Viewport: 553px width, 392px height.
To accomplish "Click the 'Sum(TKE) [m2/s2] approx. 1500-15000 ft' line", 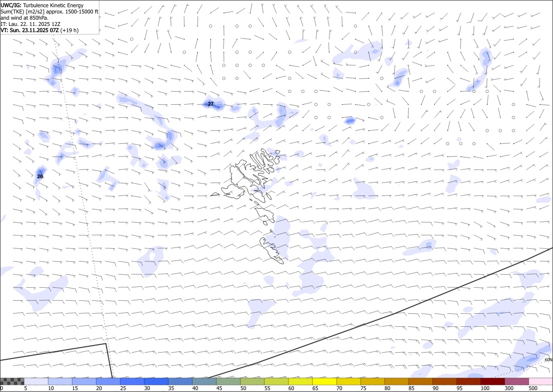I will (50, 12).
